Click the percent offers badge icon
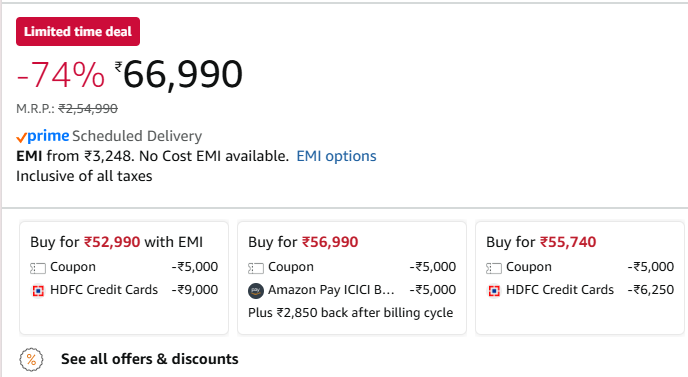 coord(31,359)
